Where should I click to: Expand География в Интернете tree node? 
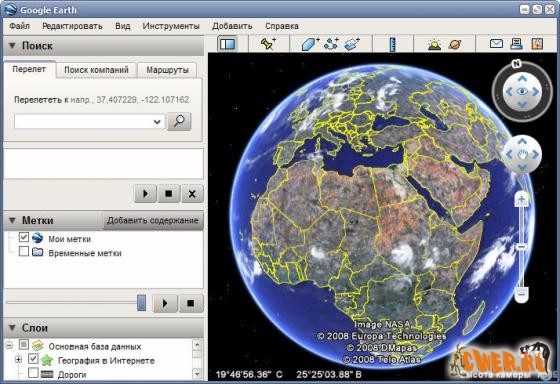[x=18, y=359]
